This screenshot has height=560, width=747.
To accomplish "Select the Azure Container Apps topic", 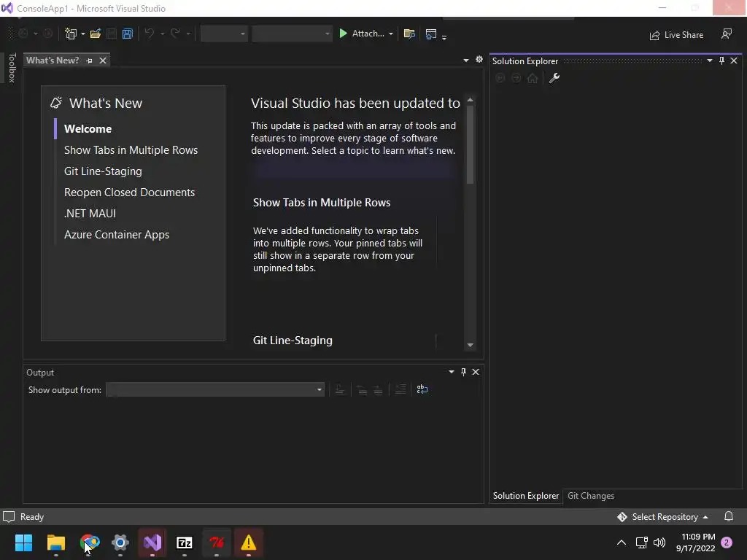I will pyautogui.click(x=117, y=235).
